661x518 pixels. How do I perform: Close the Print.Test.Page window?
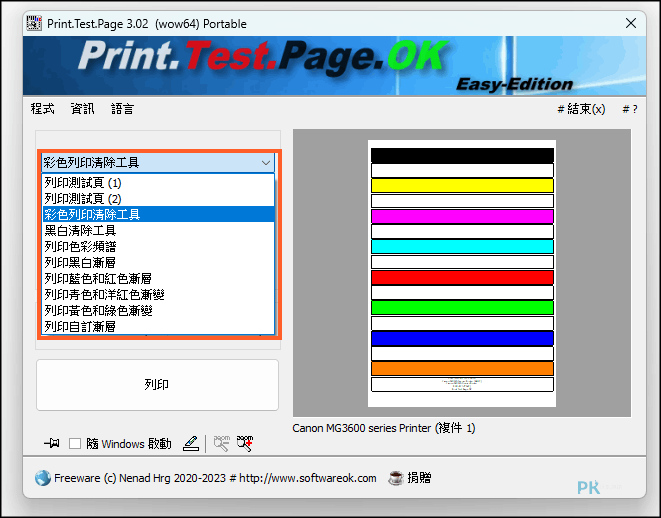pyautogui.click(x=631, y=23)
